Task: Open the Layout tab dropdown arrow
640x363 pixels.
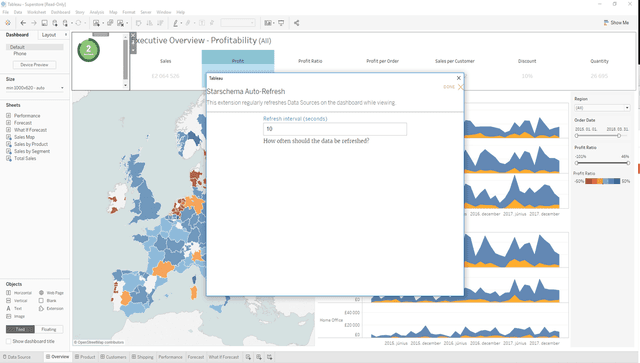Action: [x=66, y=35]
